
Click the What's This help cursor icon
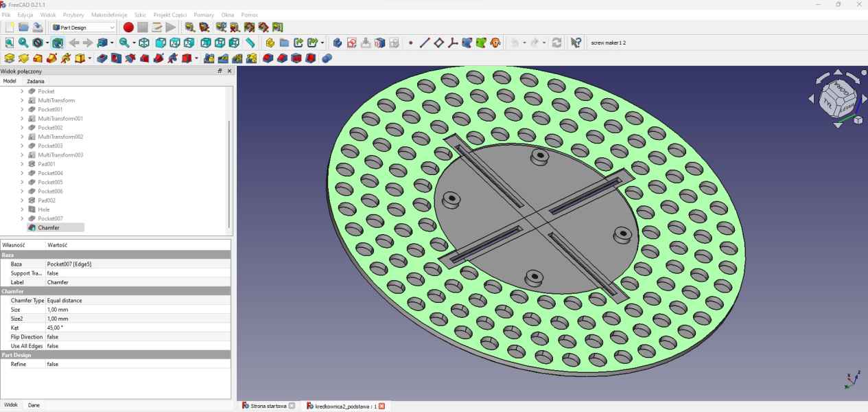pyautogui.click(x=576, y=43)
